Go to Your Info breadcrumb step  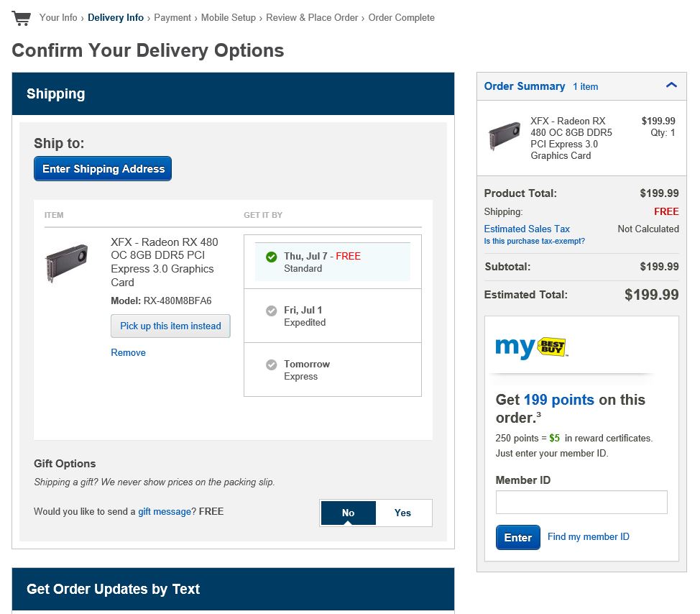tap(58, 17)
